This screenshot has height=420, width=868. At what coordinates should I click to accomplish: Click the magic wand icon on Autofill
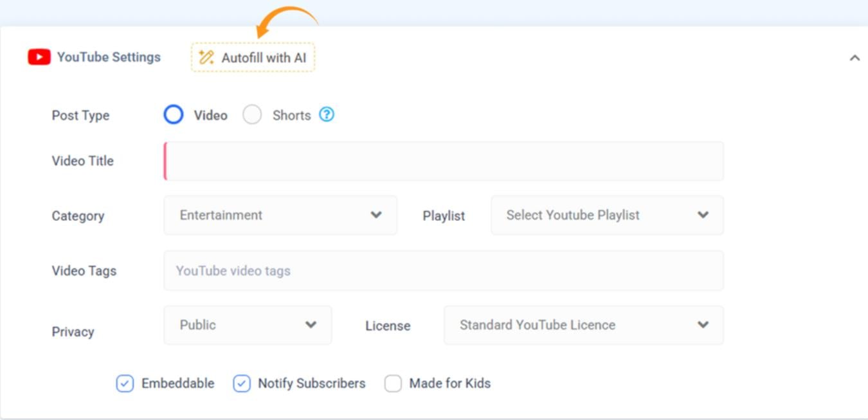(x=206, y=57)
